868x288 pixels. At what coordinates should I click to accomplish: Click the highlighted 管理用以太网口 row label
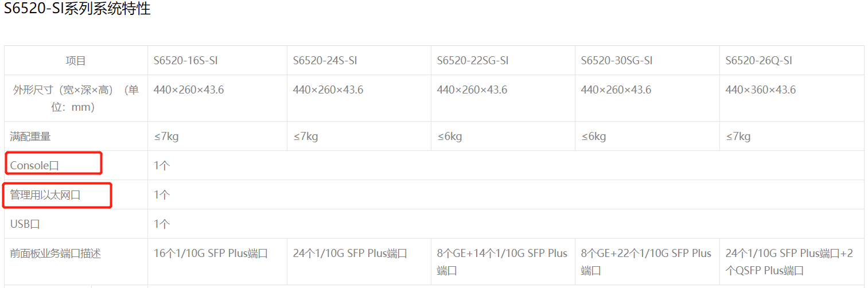[x=45, y=195]
